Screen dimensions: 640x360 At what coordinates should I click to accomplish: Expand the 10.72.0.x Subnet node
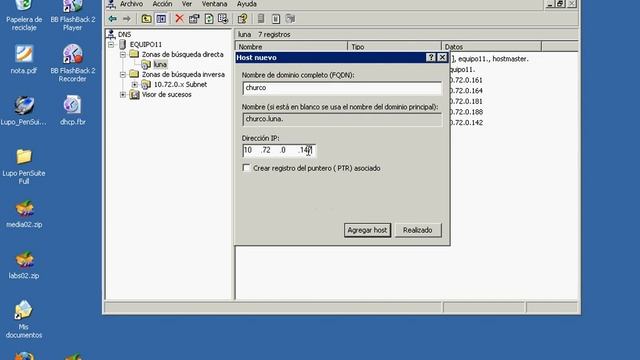pos(135,84)
